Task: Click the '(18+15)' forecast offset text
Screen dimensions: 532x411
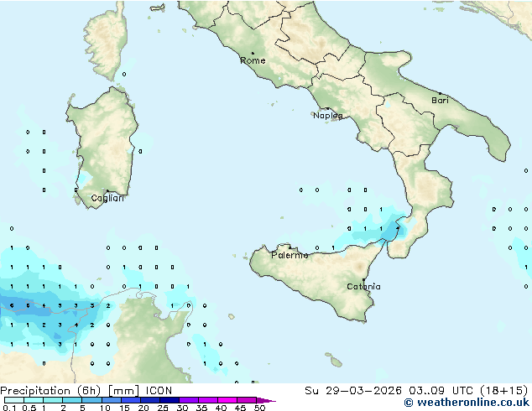Action: tap(504, 391)
